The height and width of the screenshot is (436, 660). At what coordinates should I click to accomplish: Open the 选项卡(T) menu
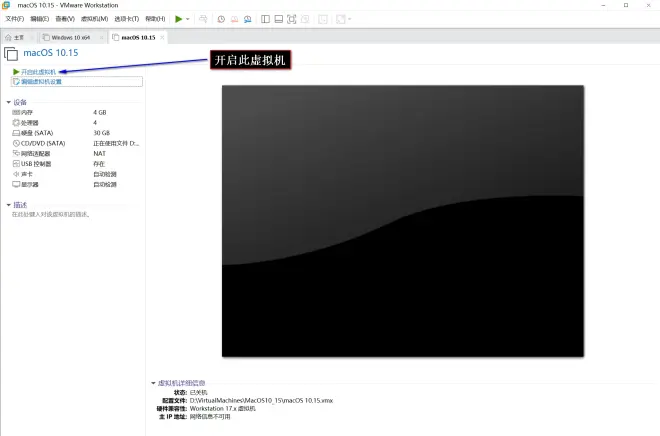point(127,19)
